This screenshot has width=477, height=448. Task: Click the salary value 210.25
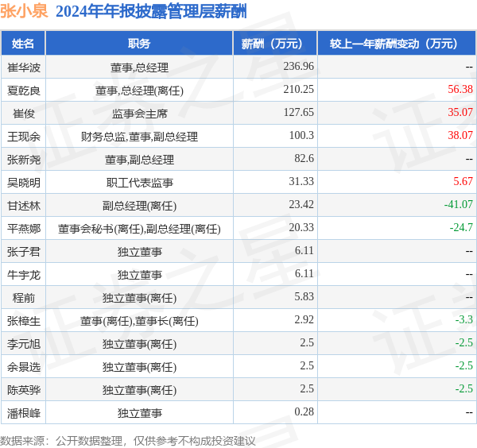[298, 89]
